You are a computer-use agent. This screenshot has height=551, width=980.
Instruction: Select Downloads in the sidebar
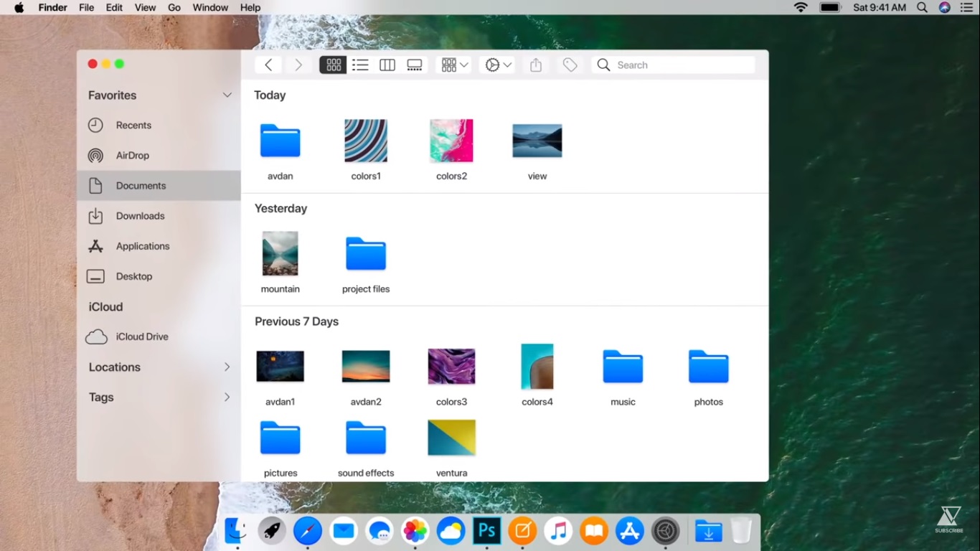pyautogui.click(x=140, y=216)
